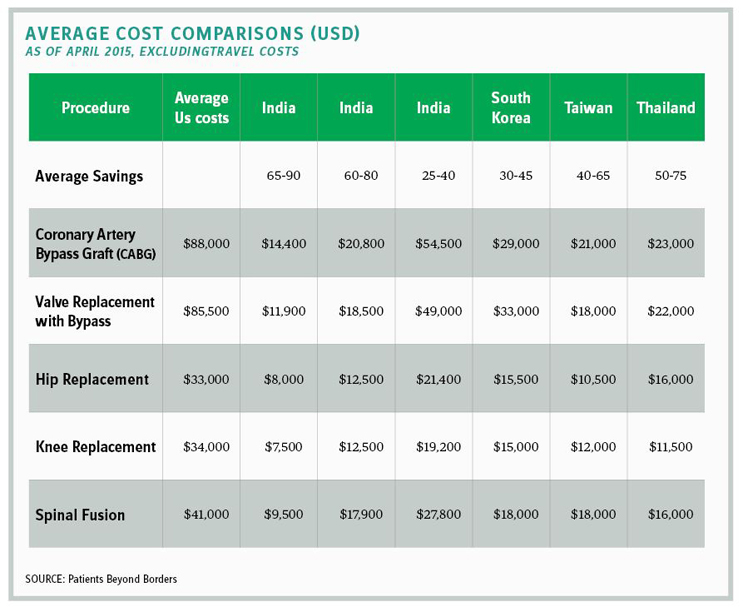Select the $54,500 cell

433,244
